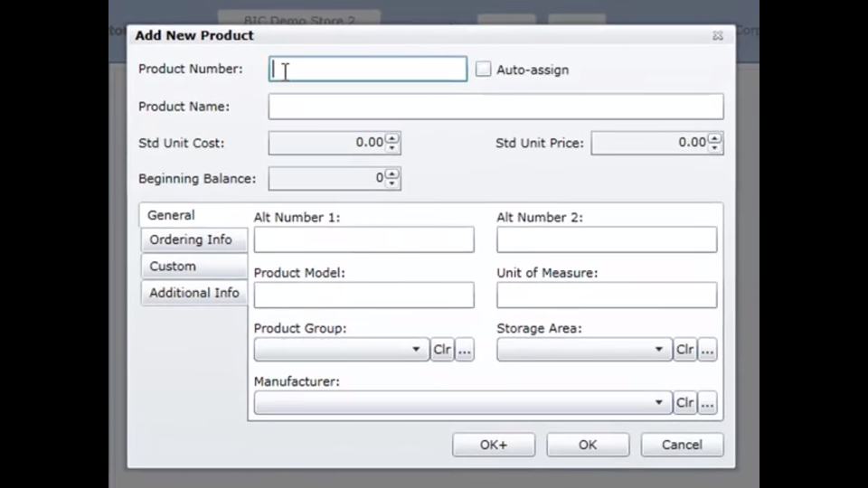Browse Manufacturer with ellipsis button
Viewport: 868px width, 488px height.
tap(707, 403)
